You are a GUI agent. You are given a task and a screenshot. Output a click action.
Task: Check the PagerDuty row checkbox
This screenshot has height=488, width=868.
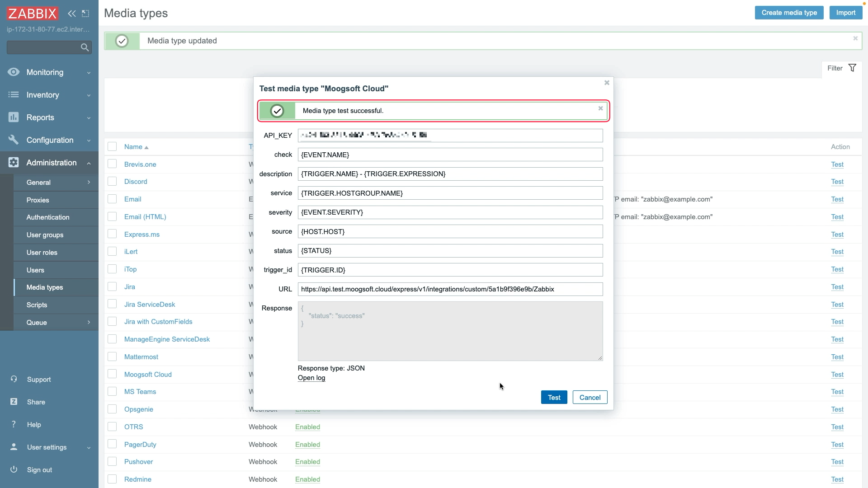(x=112, y=444)
